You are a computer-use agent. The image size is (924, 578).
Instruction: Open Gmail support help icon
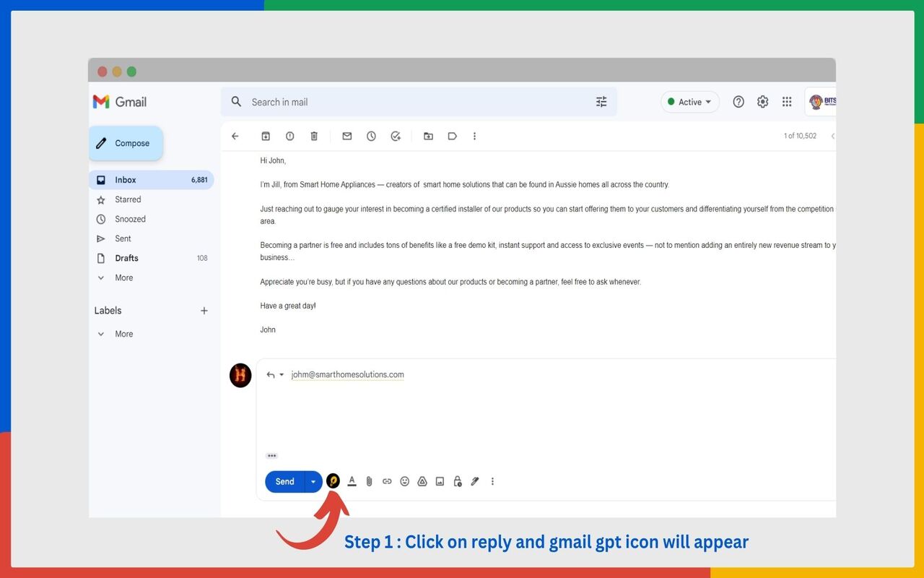tap(738, 102)
